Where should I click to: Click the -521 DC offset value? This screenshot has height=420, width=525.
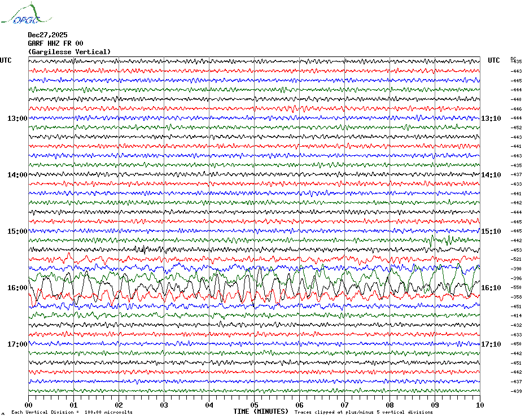[516, 259]
